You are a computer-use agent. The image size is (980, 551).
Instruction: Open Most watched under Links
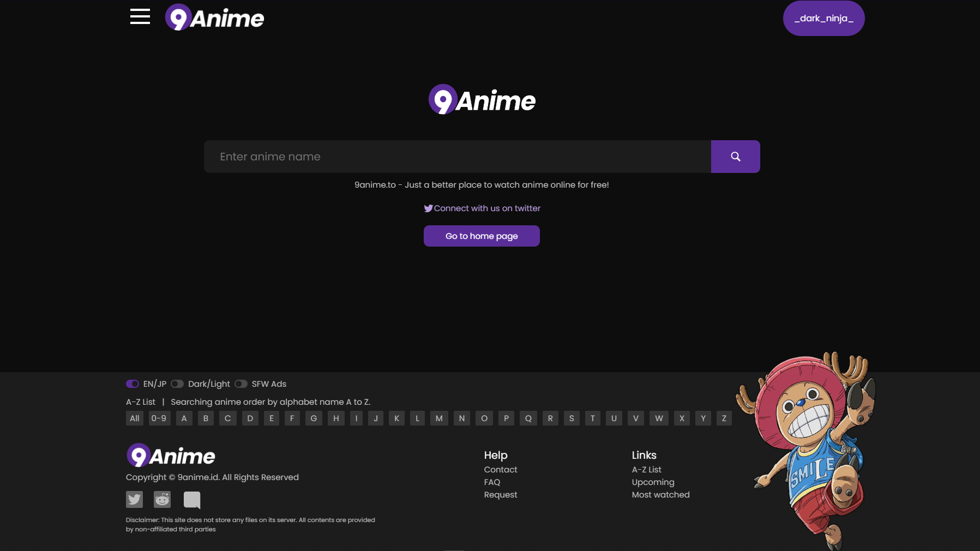[x=660, y=495]
